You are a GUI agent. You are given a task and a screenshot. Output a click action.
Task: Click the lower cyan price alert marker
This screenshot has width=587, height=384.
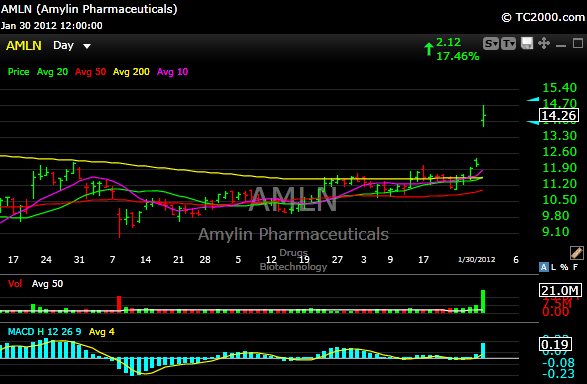click(533, 122)
